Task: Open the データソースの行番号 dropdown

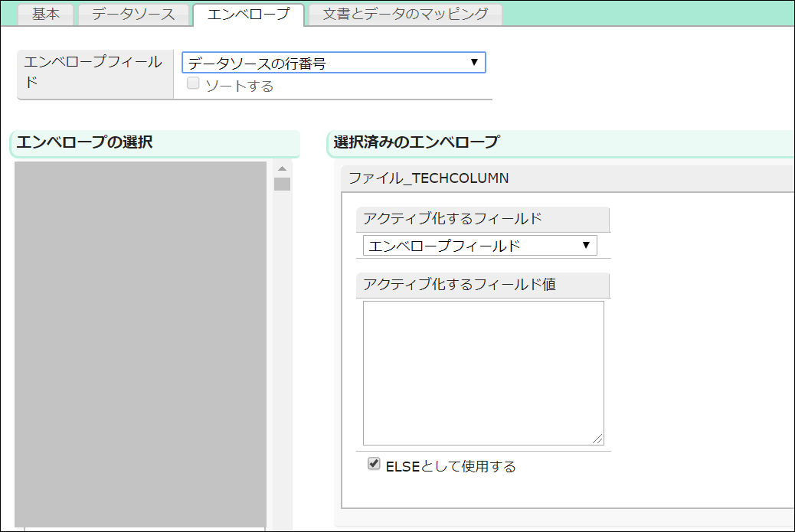Action: point(333,63)
